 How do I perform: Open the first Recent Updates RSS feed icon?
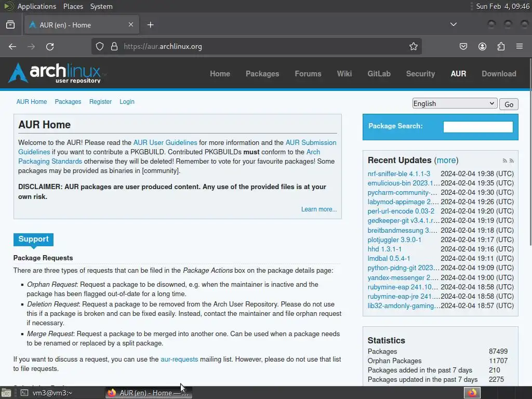(x=505, y=161)
